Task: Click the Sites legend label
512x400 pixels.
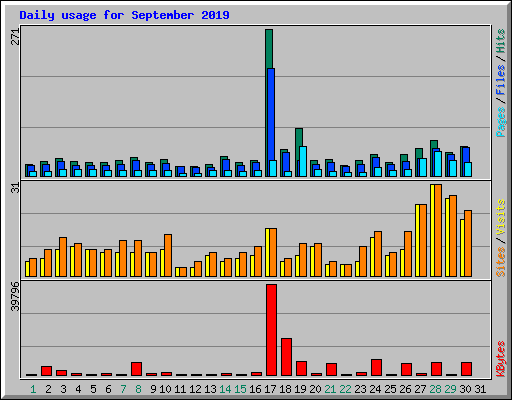Action: pos(501,262)
